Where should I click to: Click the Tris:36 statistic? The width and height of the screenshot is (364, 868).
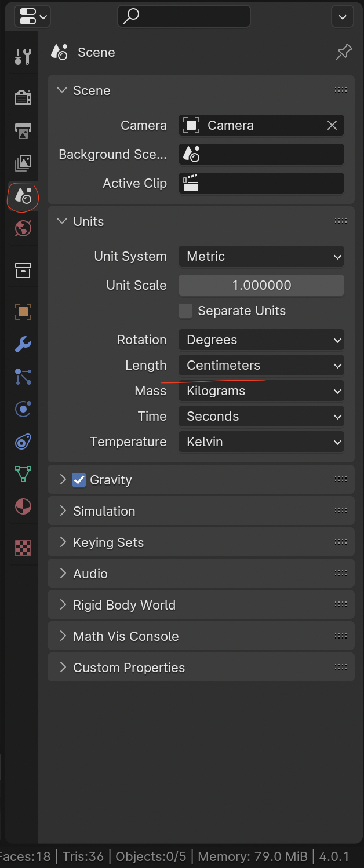coord(82,856)
